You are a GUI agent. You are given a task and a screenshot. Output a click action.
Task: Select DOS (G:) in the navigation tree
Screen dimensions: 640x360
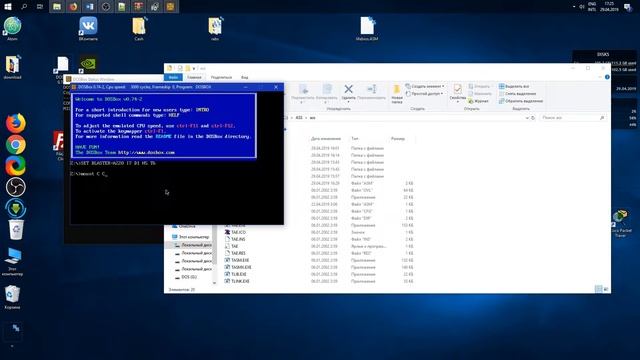[186, 277]
